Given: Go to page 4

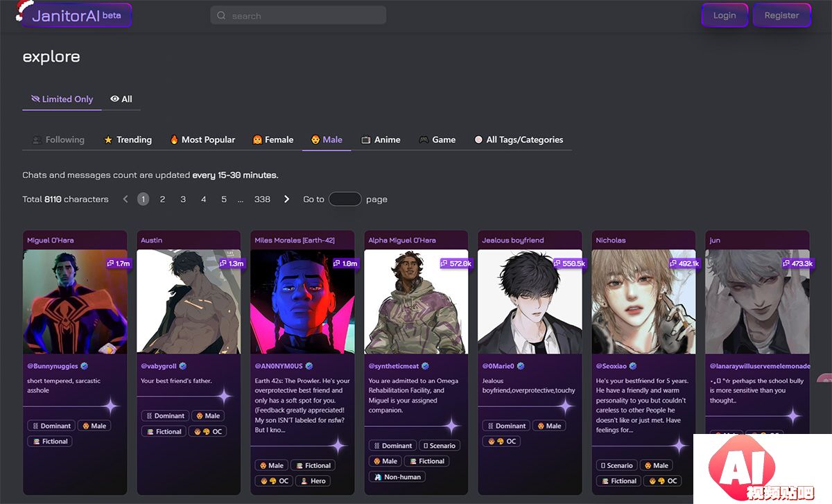Looking at the screenshot, I should (x=204, y=199).
